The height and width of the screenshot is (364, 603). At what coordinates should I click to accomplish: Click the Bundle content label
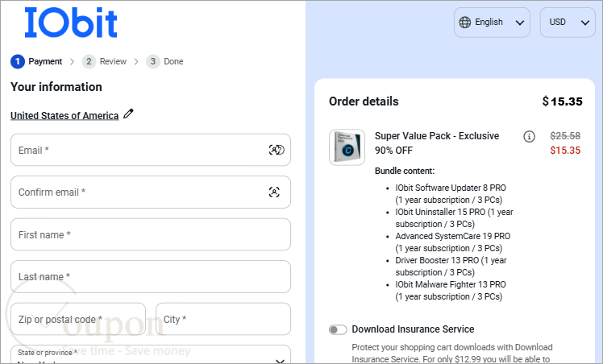pyautogui.click(x=405, y=171)
